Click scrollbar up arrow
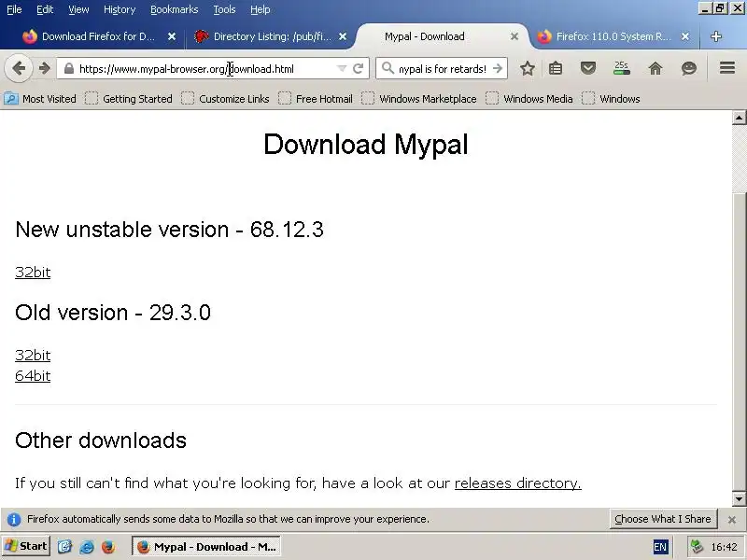The width and height of the screenshot is (747, 560). click(x=739, y=118)
